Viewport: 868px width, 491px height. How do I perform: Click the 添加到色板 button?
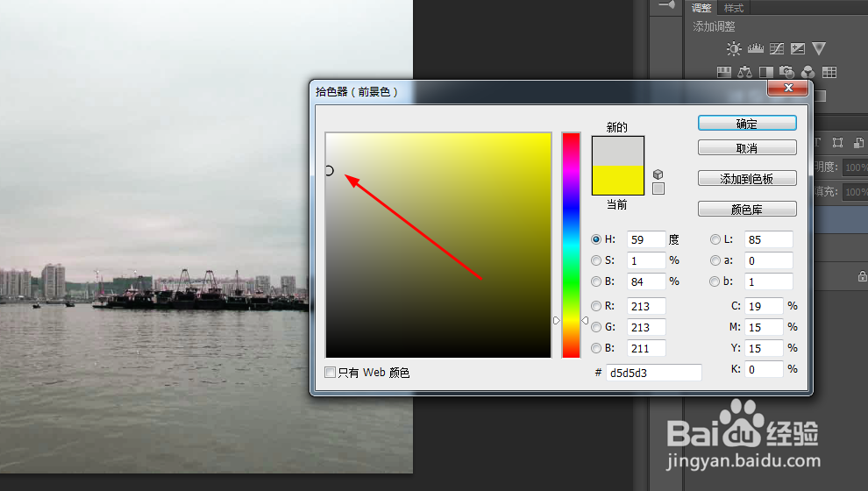point(747,178)
